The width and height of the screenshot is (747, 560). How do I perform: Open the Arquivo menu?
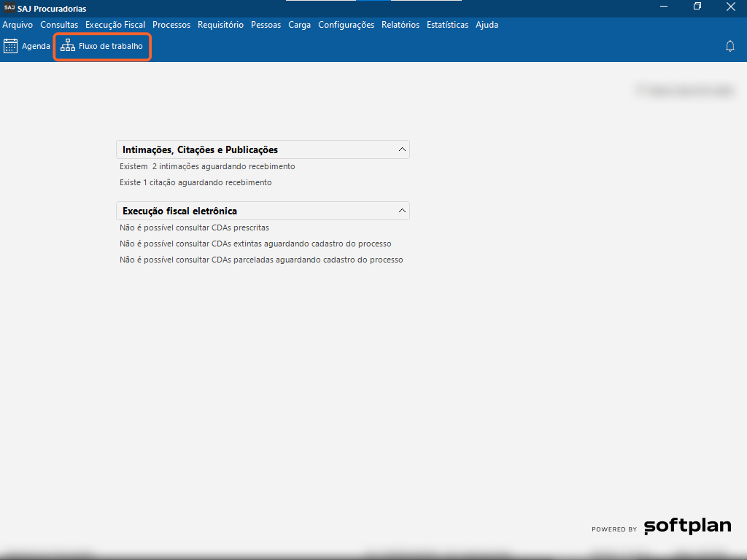click(18, 25)
